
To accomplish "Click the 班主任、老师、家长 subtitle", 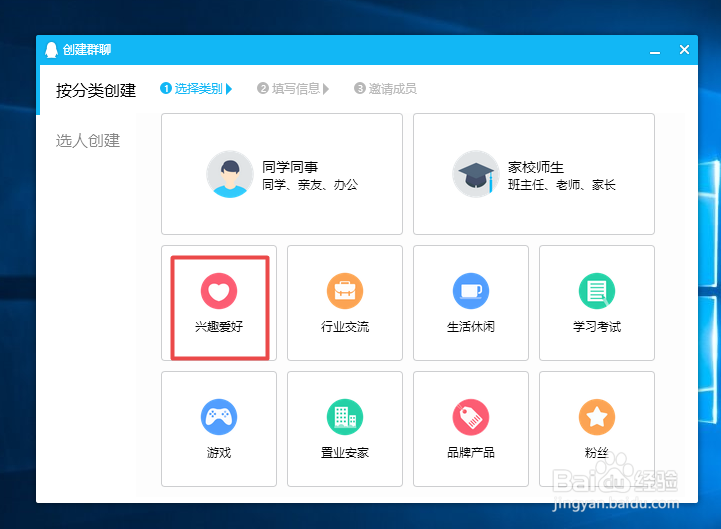I will coord(561,185).
